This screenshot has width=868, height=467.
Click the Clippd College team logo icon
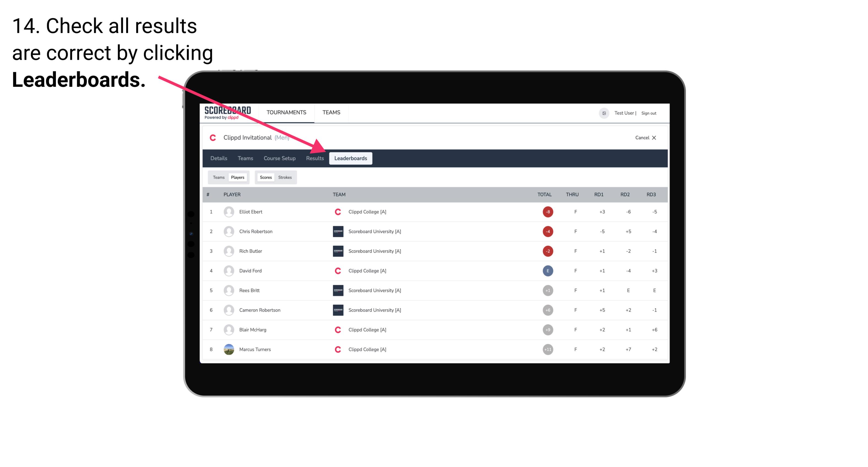click(x=337, y=212)
